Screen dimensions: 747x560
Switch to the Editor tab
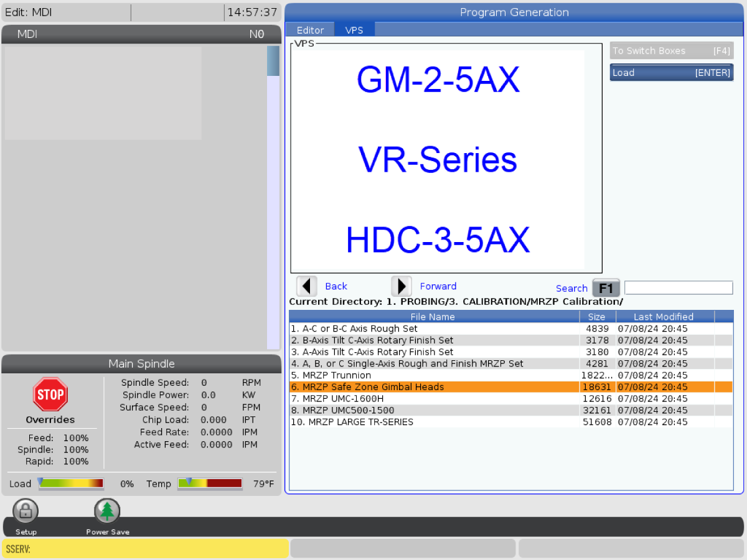[x=310, y=30]
